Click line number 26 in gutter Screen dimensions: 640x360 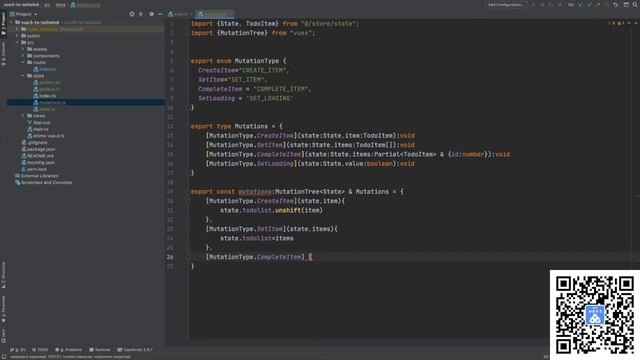click(x=170, y=257)
